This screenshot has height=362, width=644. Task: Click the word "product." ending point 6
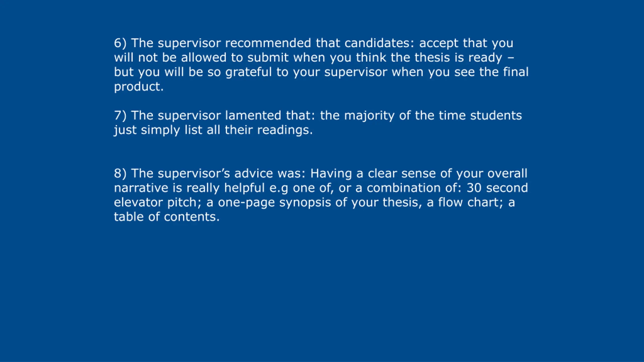139,87
